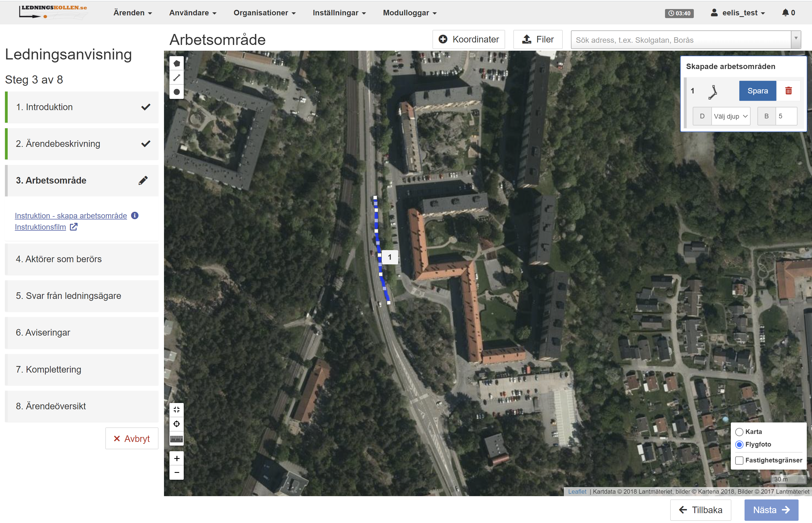This screenshot has width=812, height=523.
Task: Click the zoom out minus icon
Action: [177, 473]
